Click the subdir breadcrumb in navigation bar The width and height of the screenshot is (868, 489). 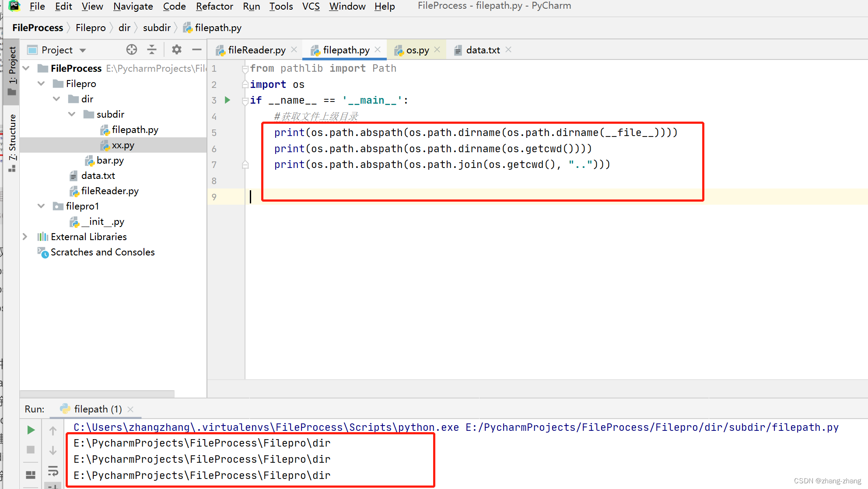pyautogui.click(x=156, y=28)
